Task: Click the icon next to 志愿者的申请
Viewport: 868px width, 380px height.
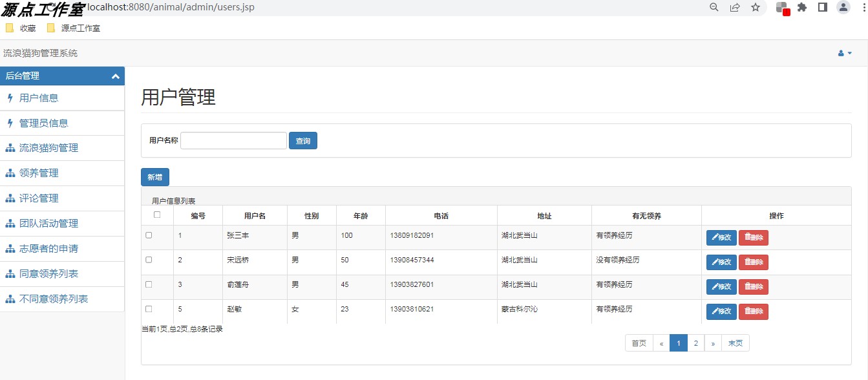Action: [x=10, y=249]
